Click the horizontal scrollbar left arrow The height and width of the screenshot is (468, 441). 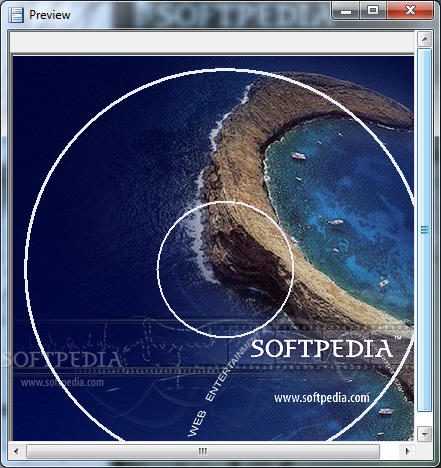click(16, 451)
